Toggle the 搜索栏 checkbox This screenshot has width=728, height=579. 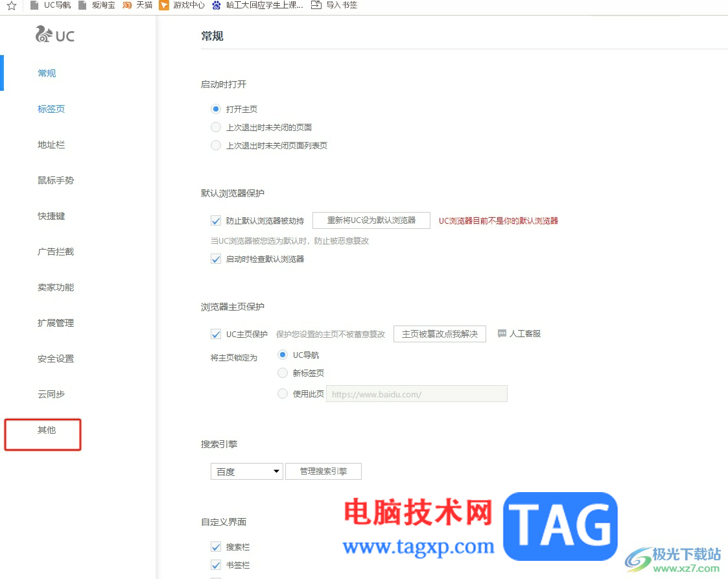(216, 547)
